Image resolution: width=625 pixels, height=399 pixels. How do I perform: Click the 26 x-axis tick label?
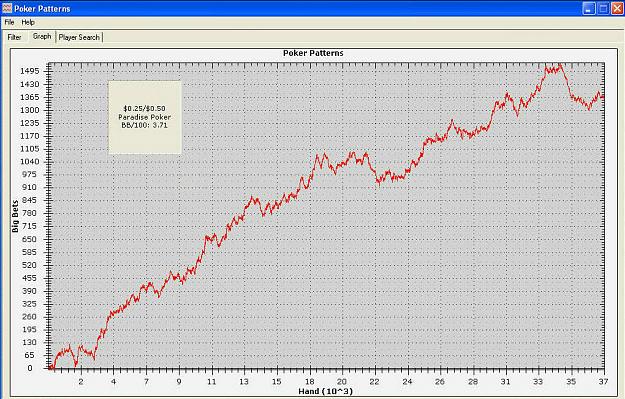[x=440, y=381]
